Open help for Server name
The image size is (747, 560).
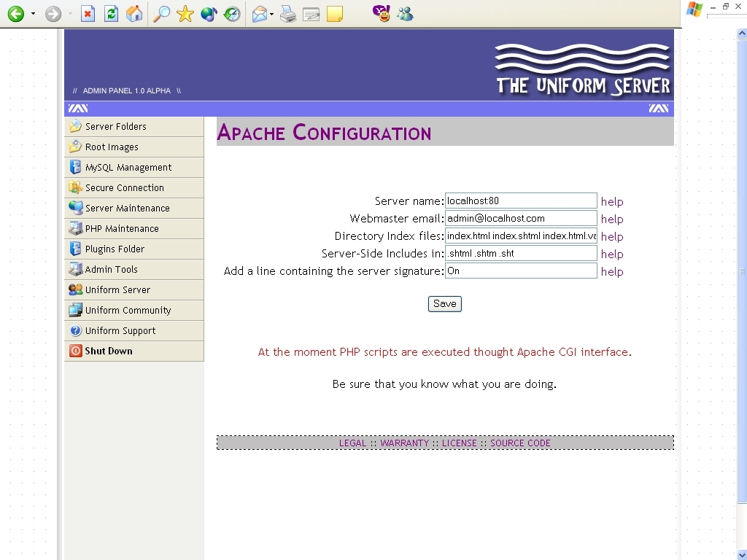click(612, 202)
